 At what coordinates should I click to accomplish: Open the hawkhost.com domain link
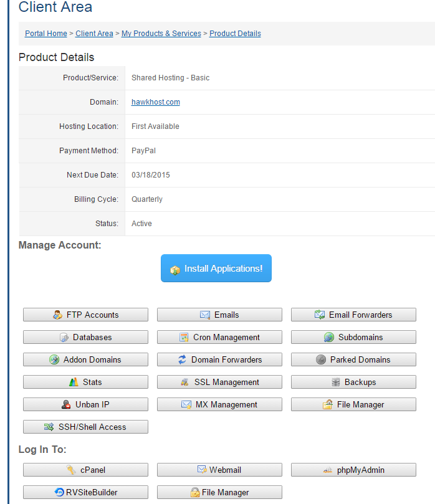coord(155,102)
